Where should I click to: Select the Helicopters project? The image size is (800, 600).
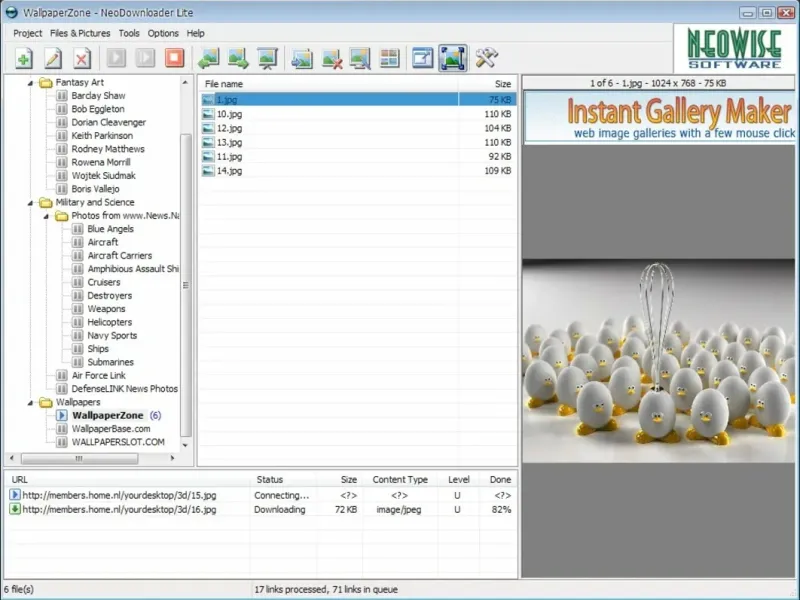(x=110, y=322)
